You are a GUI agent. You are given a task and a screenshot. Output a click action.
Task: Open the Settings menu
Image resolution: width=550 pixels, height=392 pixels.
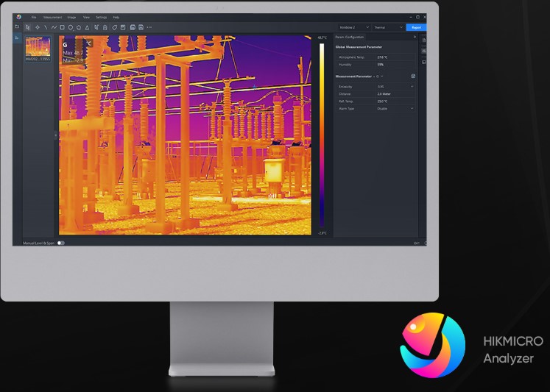(x=101, y=17)
